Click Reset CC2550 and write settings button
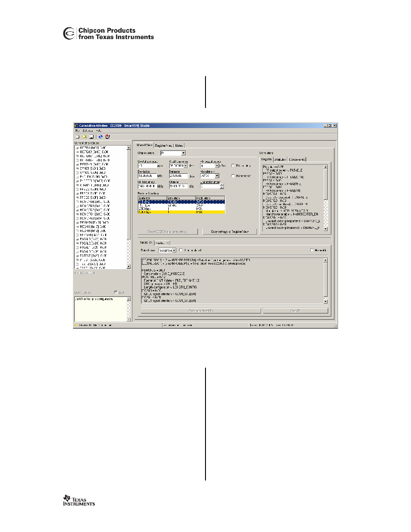The image size is (411, 532). 167,232
